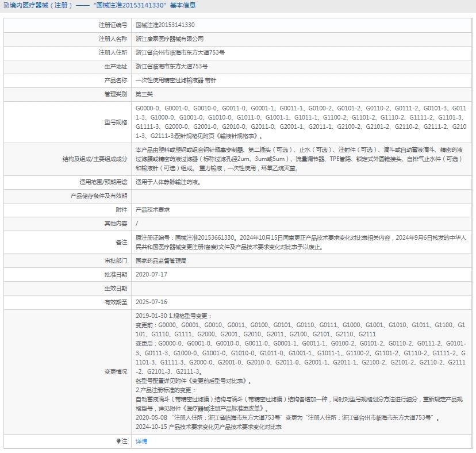476x453 pixels.
Task: Select registration number 国械注准20153141330 value cell
Action: 165,25
